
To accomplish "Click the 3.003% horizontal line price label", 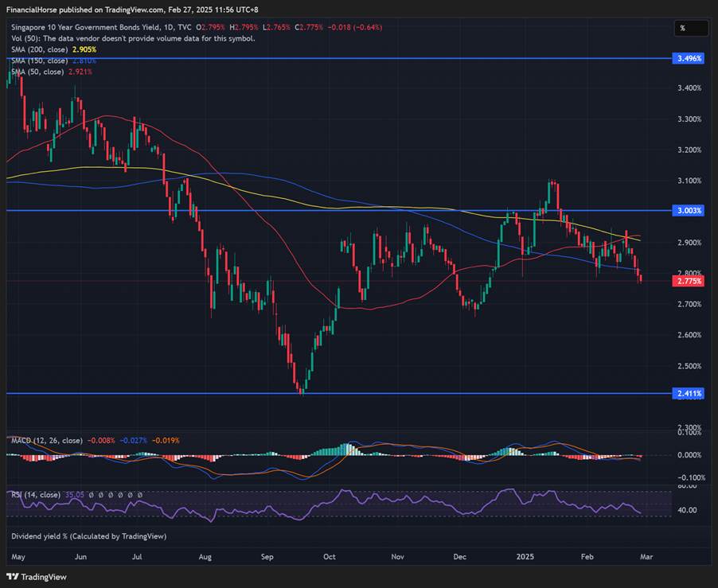I will pos(687,211).
